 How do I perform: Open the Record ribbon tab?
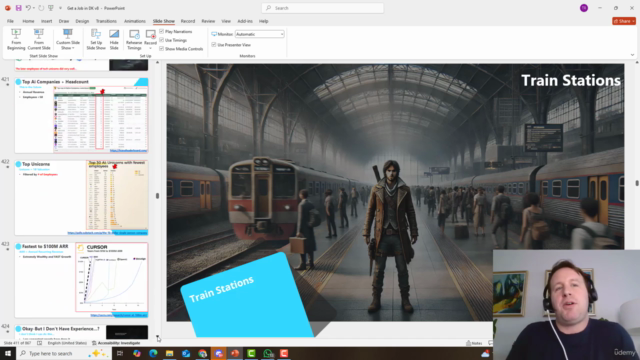coord(188,21)
